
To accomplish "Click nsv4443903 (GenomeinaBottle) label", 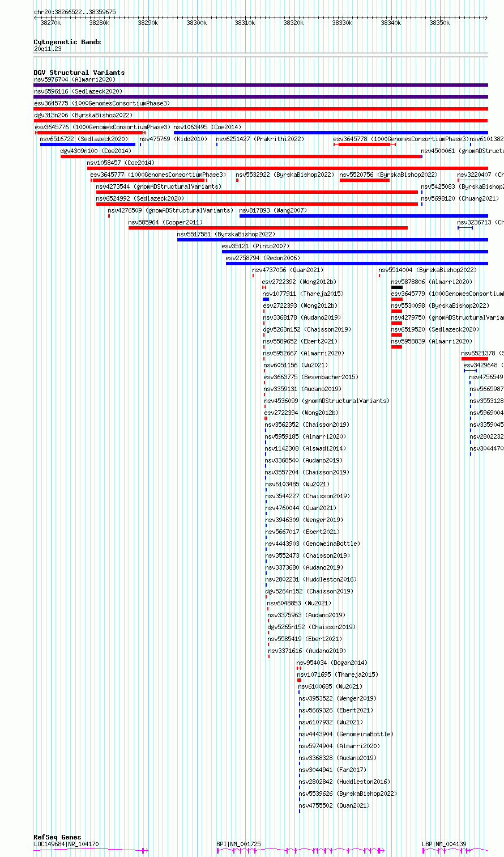I will click(x=313, y=544).
